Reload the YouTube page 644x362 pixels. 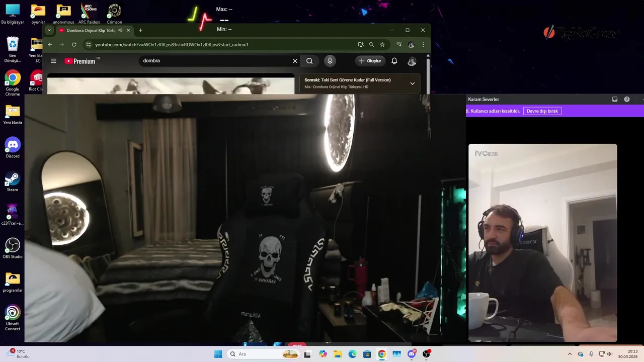(74, 45)
